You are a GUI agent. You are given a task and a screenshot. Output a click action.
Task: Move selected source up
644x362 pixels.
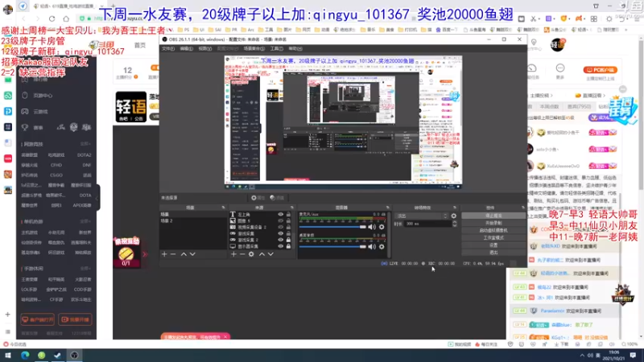coord(262,254)
